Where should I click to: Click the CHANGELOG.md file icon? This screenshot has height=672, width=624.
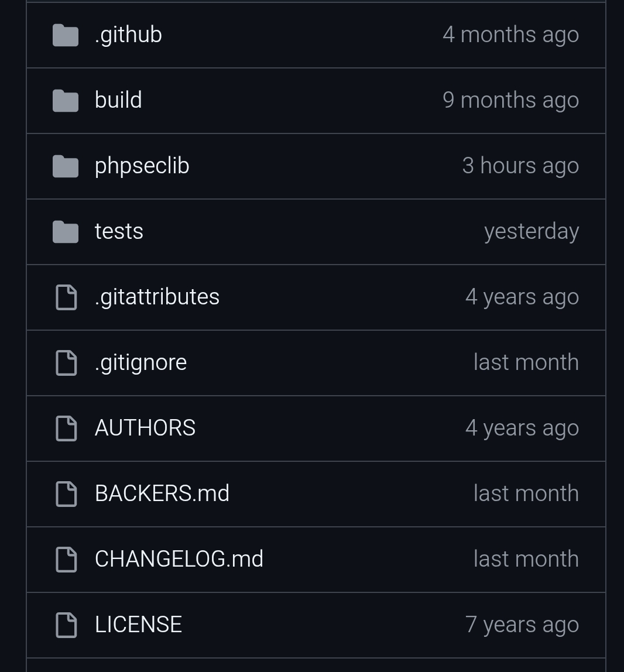click(x=66, y=560)
